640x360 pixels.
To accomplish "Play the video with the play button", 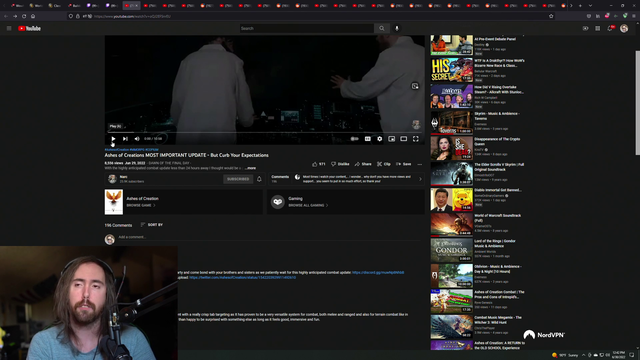I will (x=113, y=139).
